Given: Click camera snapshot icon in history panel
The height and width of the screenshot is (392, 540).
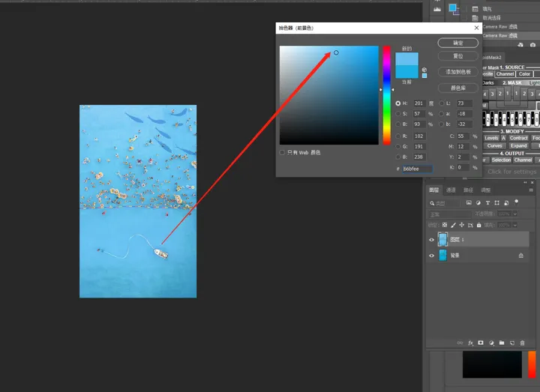Looking at the screenshot, I should click(x=532, y=45).
